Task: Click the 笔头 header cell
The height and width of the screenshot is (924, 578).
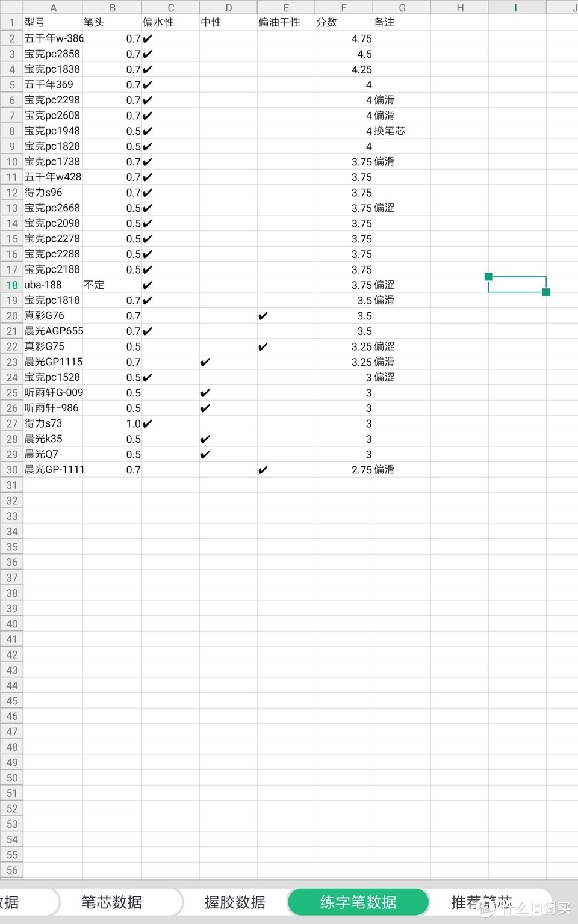Action: 112,23
